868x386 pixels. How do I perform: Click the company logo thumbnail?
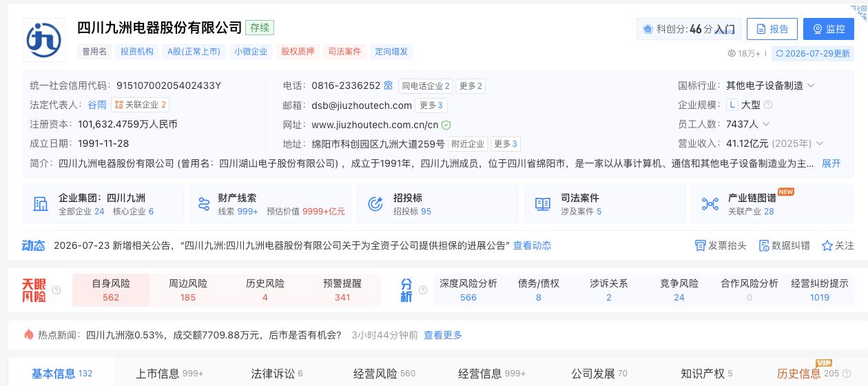click(44, 40)
